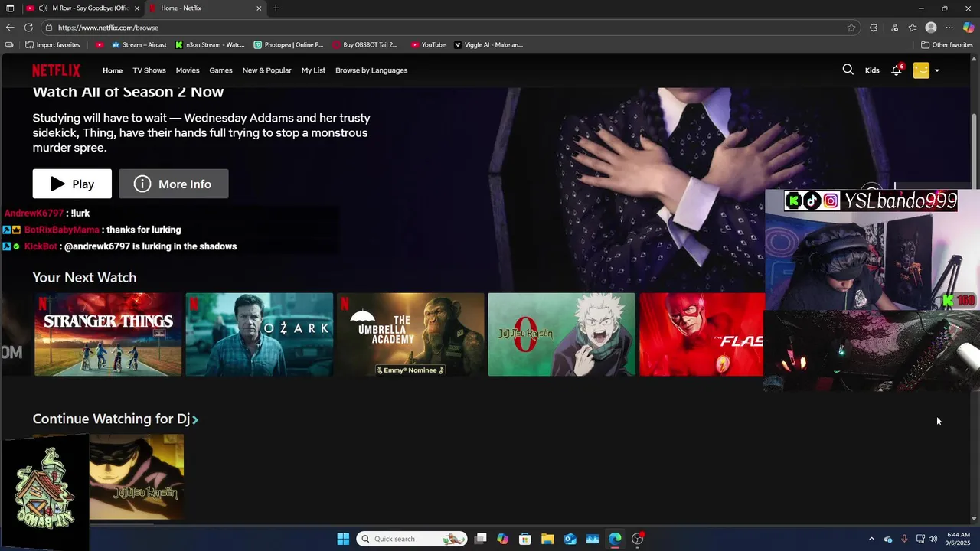Image resolution: width=980 pixels, height=551 pixels.
Task: Select the Stranger Things thumbnail
Action: [108, 334]
